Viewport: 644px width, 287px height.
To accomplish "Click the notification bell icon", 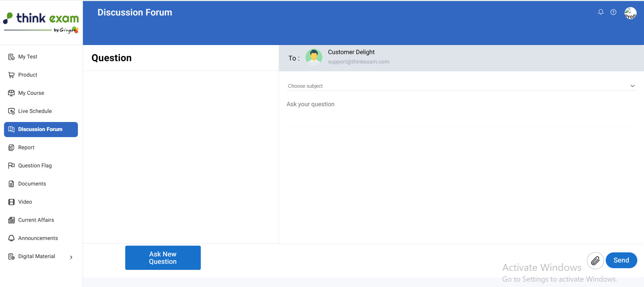I will 601,12.
